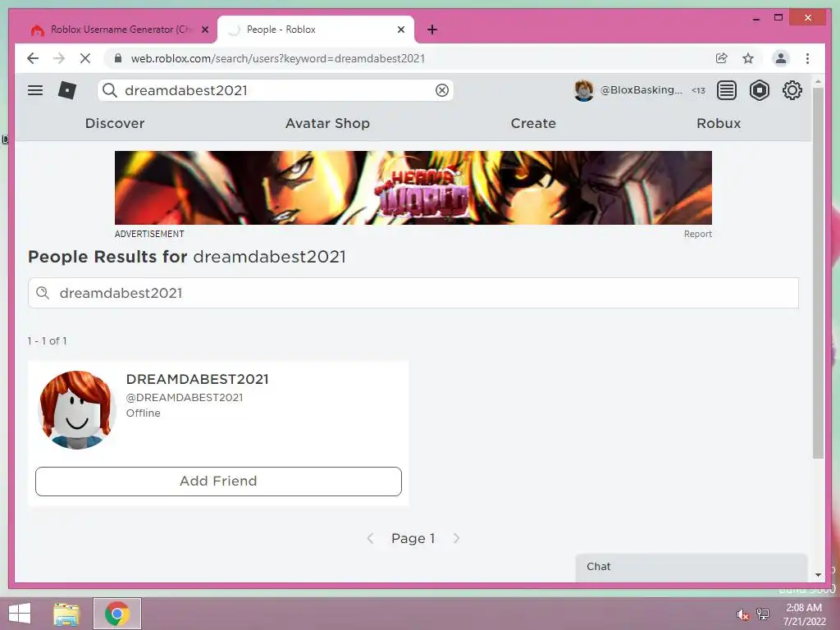Clear the top search field with X icon
The image size is (840, 630).
(x=442, y=90)
